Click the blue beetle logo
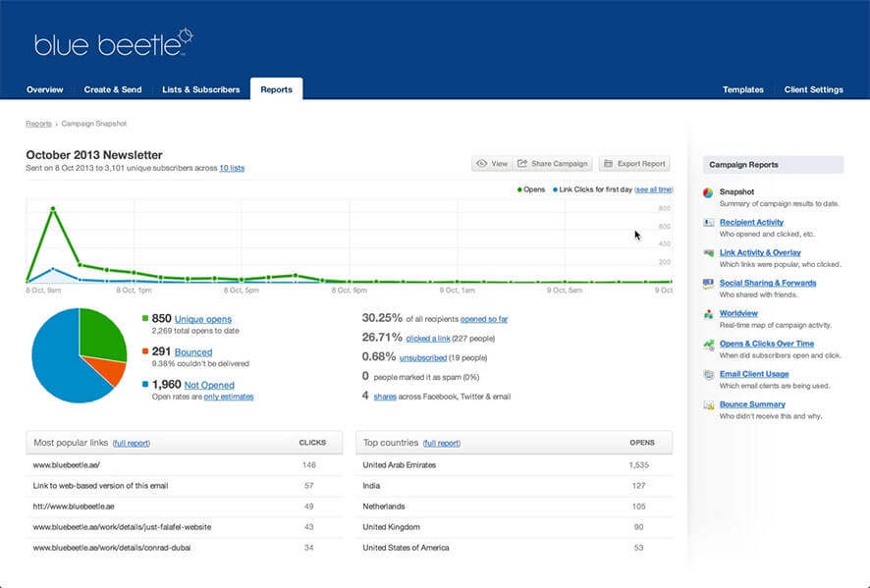 coord(114,43)
